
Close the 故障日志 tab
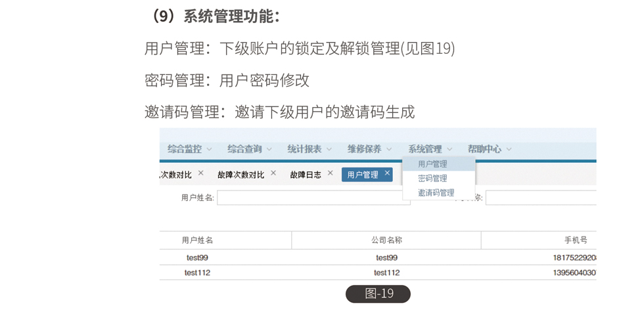[x=330, y=173]
